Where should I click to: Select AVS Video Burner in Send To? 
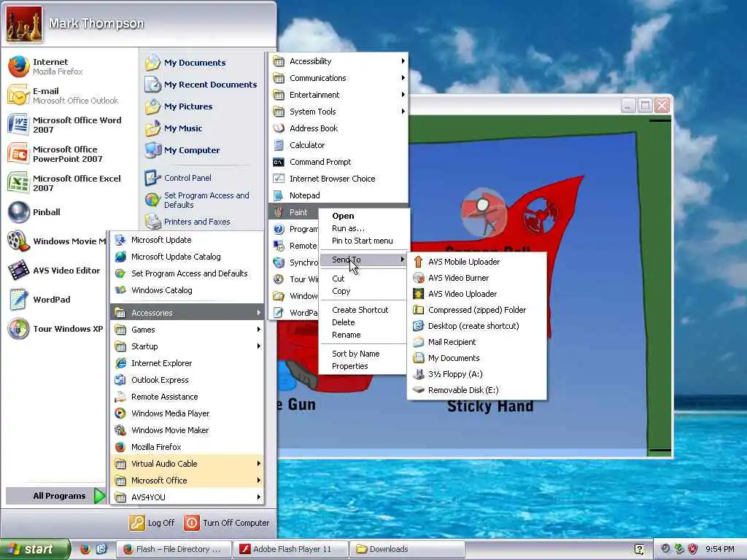coord(477,278)
